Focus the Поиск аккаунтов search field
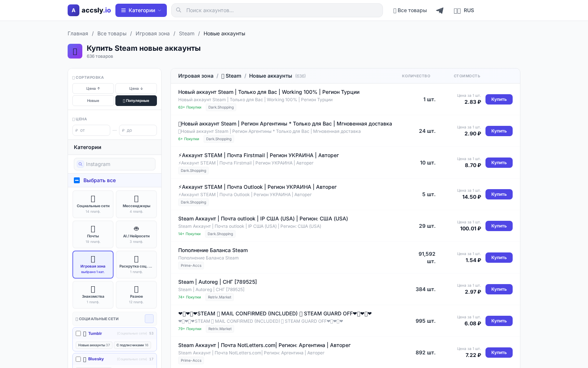The height and width of the screenshot is (368, 588). tap(277, 10)
